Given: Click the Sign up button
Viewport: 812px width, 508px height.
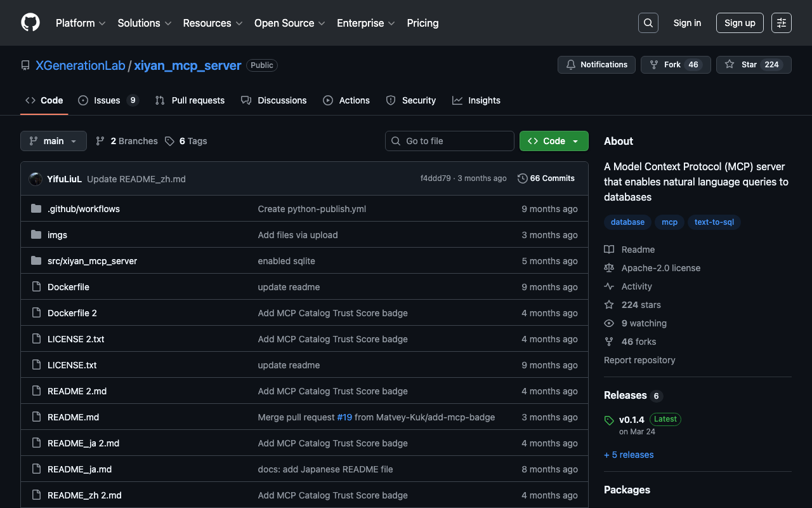Looking at the screenshot, I should tap(740, 23).
